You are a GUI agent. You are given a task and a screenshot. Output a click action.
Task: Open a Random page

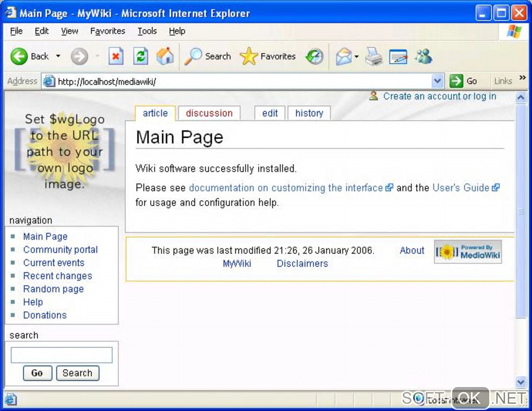(53, 289)
